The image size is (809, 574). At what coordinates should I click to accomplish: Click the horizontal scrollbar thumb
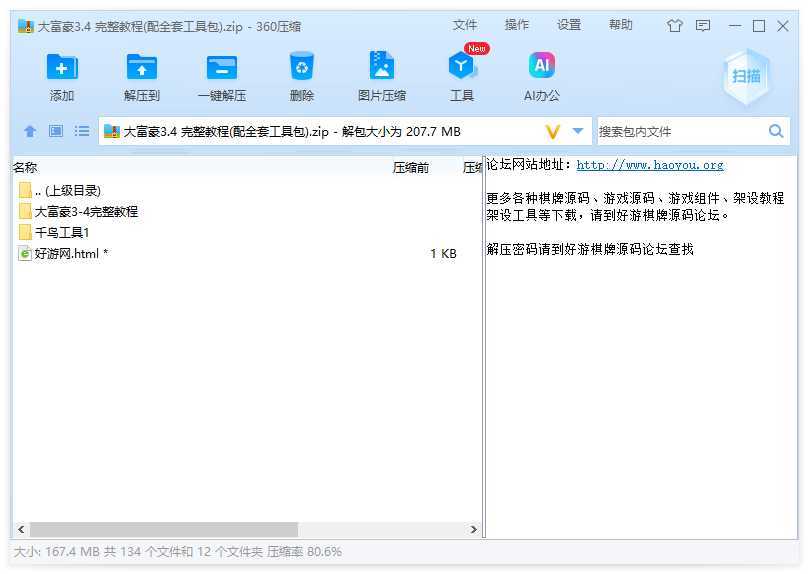(x=164, y=529)
